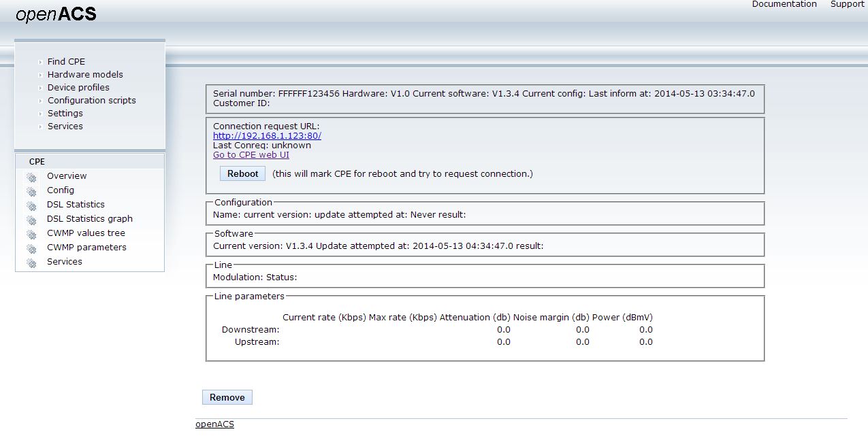
Task: Open the Support link at top right
Action: pos(847,4)
